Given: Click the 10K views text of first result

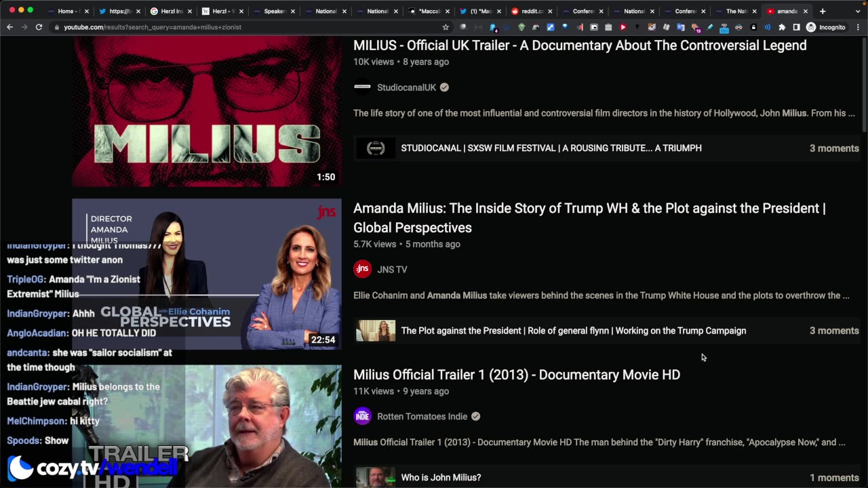Looking at the screenshot, I should pos(374,62).
